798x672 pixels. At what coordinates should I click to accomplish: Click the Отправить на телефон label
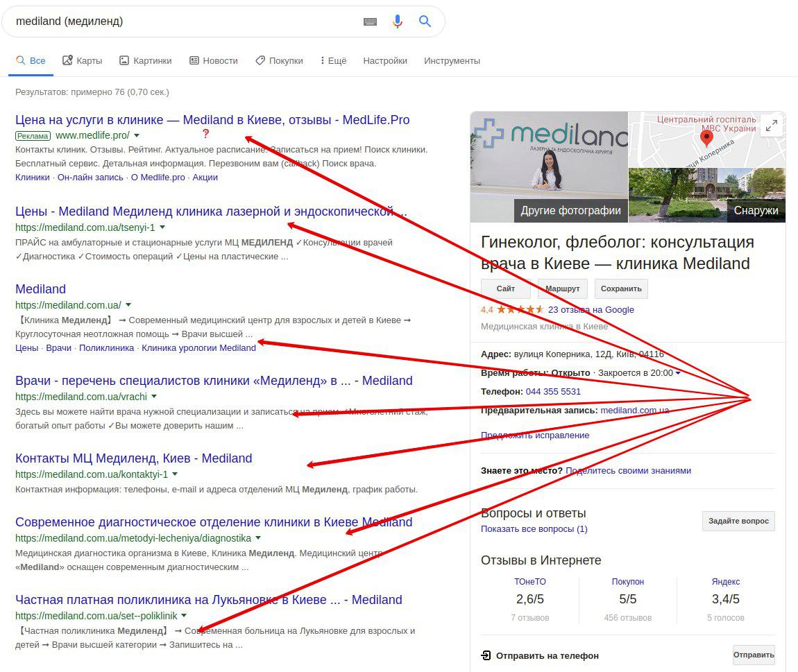(547, 656)
